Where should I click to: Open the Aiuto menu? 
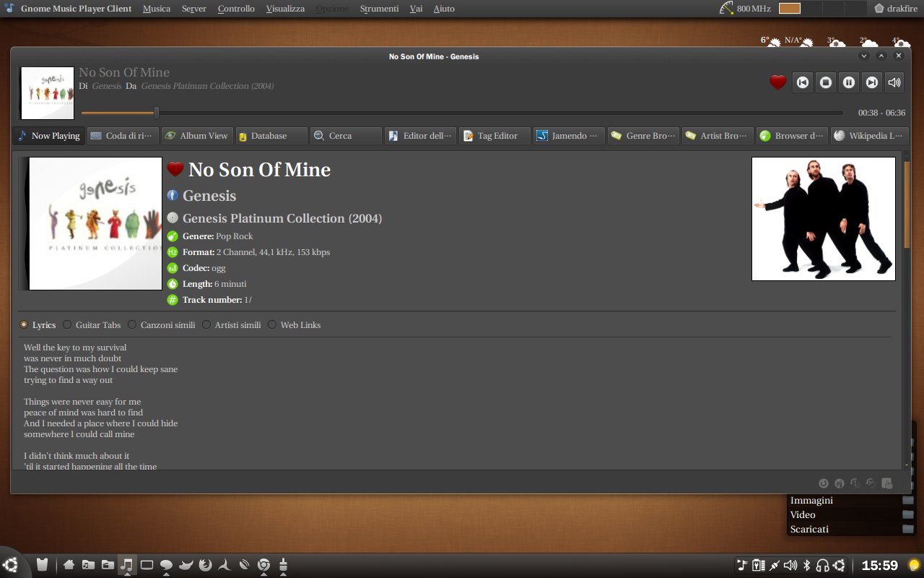444,9
